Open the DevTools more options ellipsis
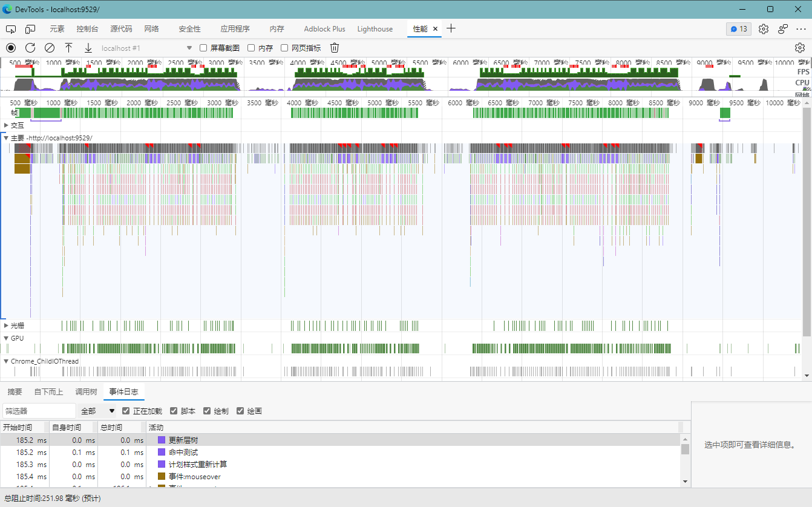 pos(801,29)
